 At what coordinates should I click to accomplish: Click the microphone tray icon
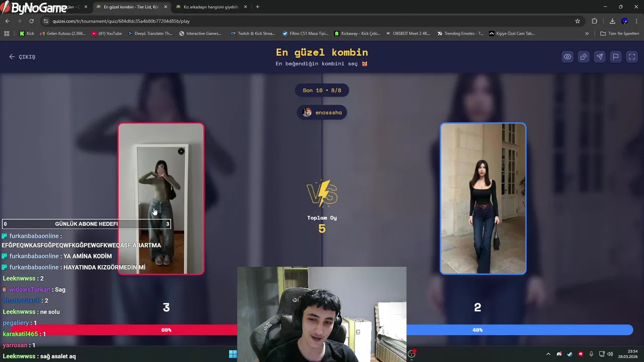pyautogui.click(x=591, y=354)
